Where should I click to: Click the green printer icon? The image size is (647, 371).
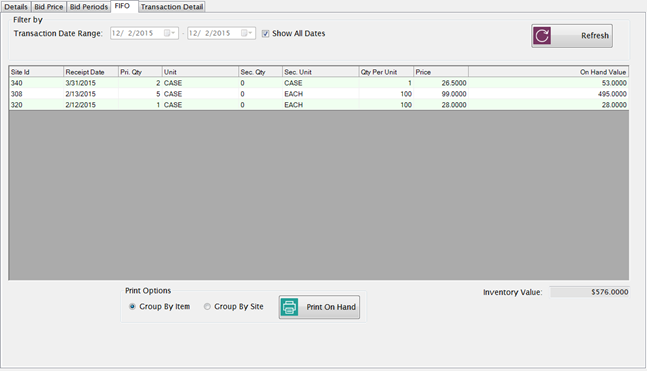click(289, 307)
